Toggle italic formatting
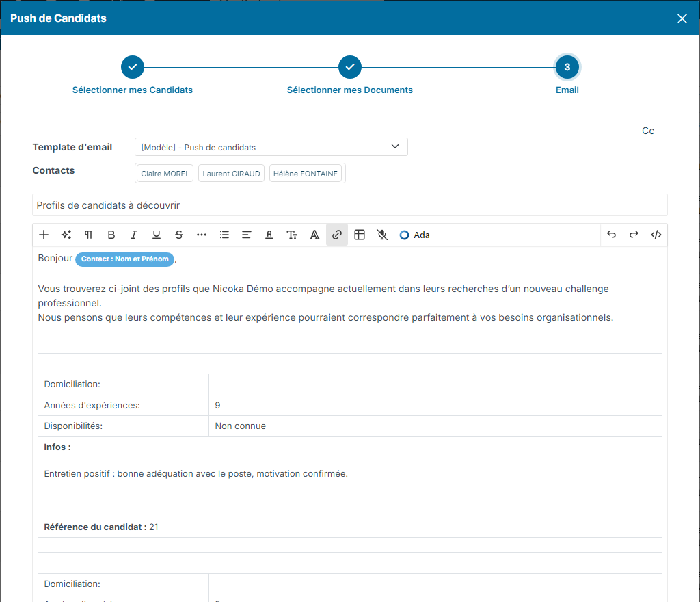The image size is (700, 602). pyautogui.click(x=133, y=235)
